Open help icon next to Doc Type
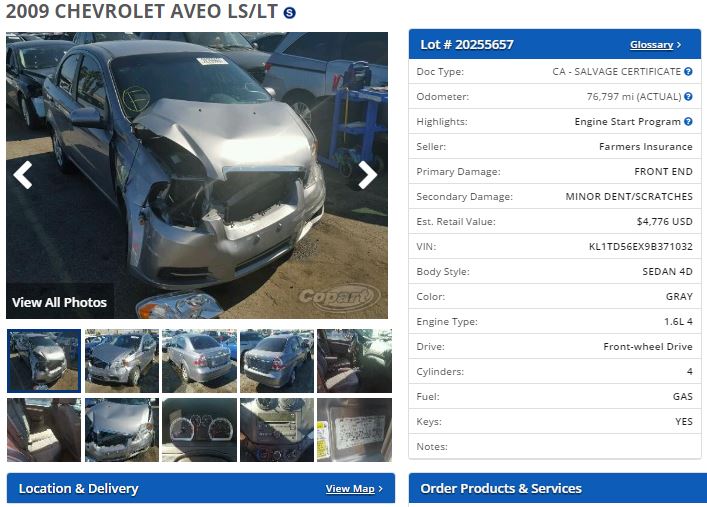This screenshot has width=707, height=507. tap(688, 71)
